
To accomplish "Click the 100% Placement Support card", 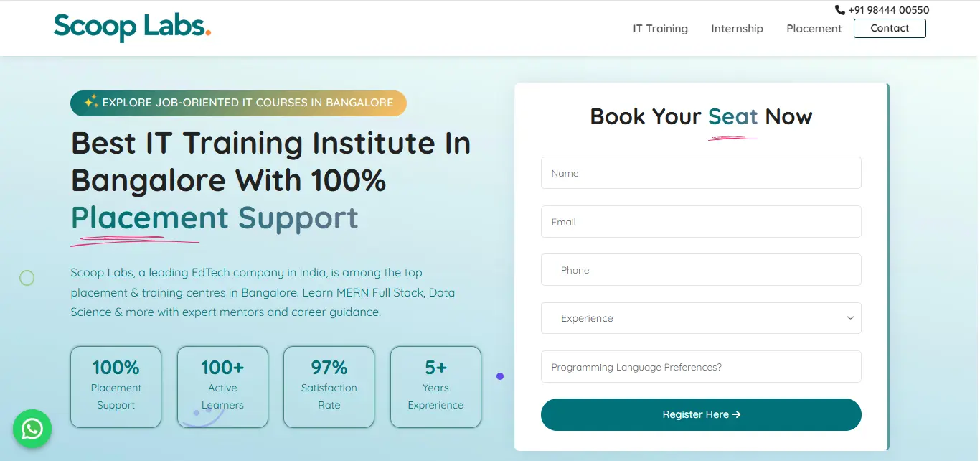I will (116, 386).
